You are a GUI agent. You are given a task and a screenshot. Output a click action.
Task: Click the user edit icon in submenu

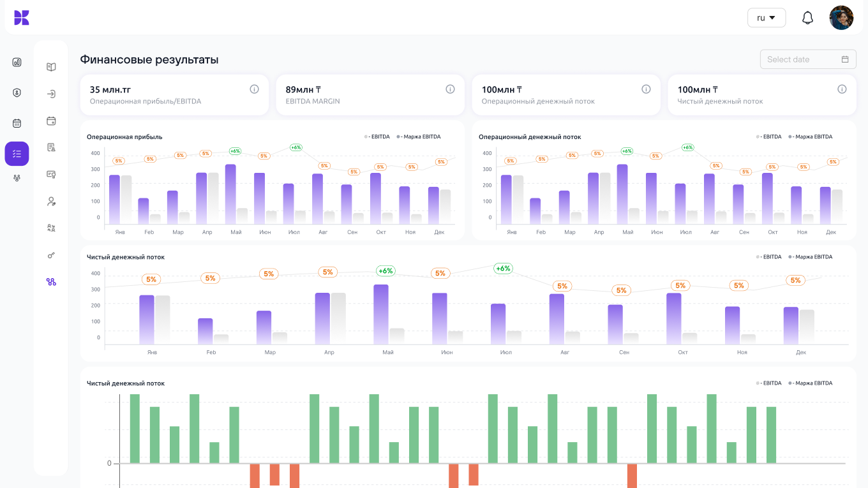coord(51,202)
